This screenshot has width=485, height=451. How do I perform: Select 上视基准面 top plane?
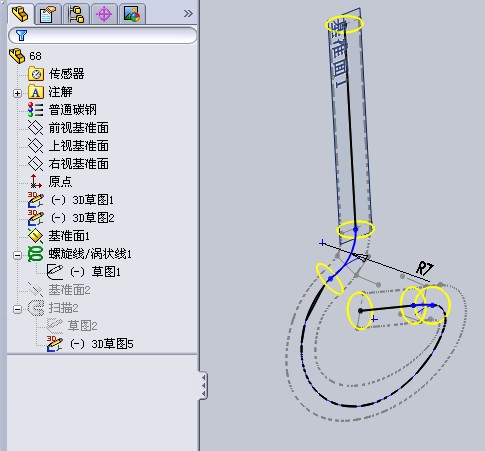pos(79,146)
